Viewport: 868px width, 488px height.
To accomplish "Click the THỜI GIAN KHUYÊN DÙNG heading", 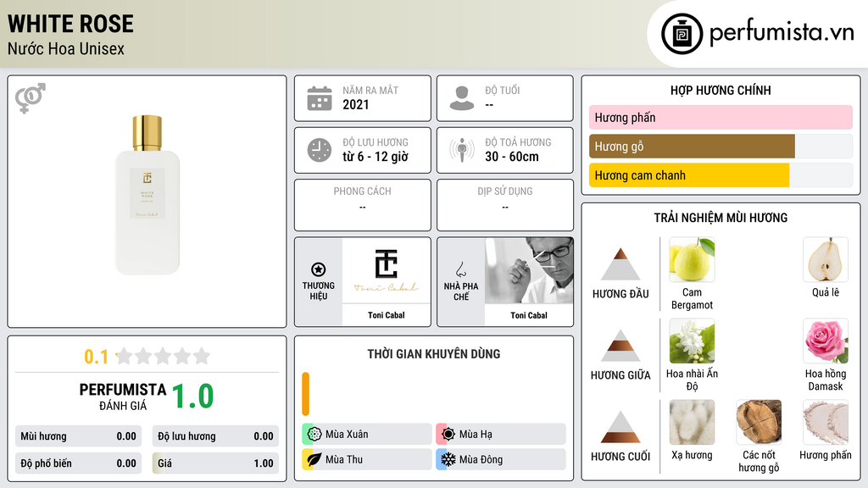I will 434,354.
